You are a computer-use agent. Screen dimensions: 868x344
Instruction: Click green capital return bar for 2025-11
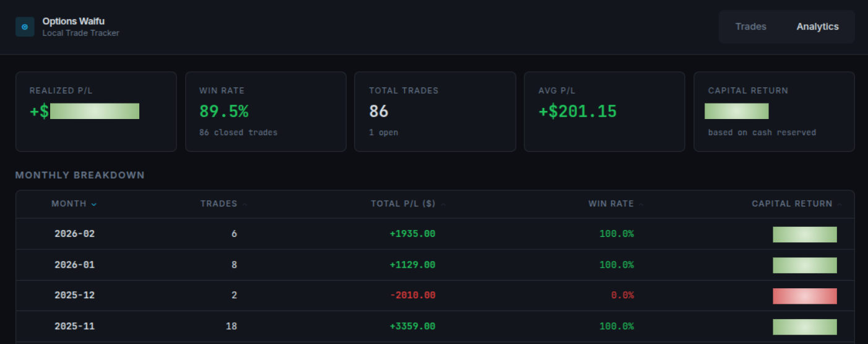pyautogui.click(x=805, y=327)
